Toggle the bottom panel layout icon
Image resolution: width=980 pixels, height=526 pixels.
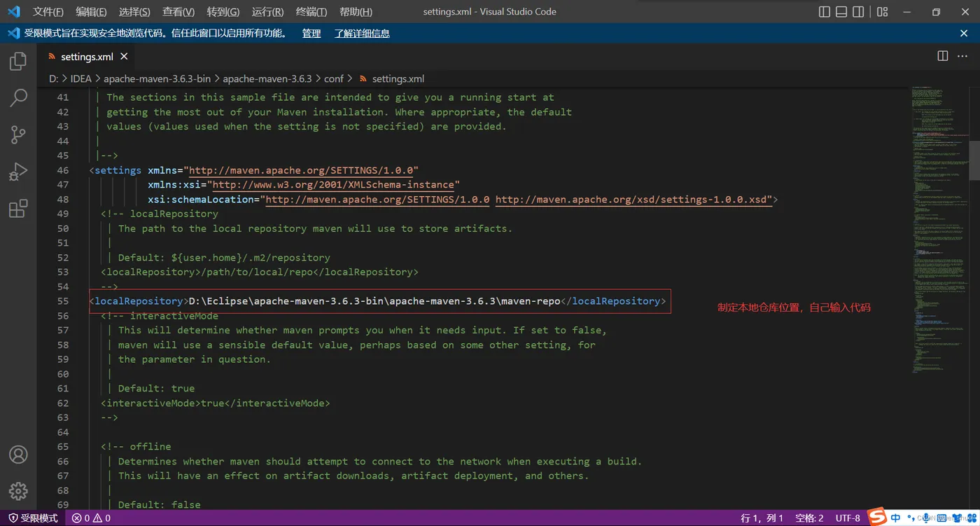(841, 12)
